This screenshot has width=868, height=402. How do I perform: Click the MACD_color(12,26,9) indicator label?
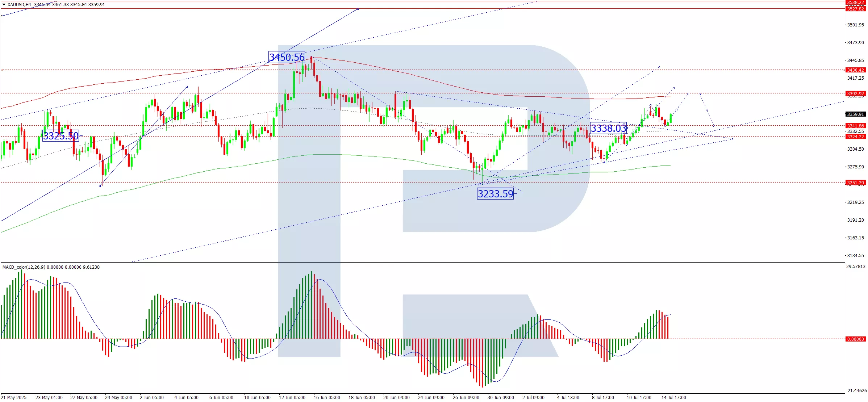pyautogui.click(x=24, y=267)
